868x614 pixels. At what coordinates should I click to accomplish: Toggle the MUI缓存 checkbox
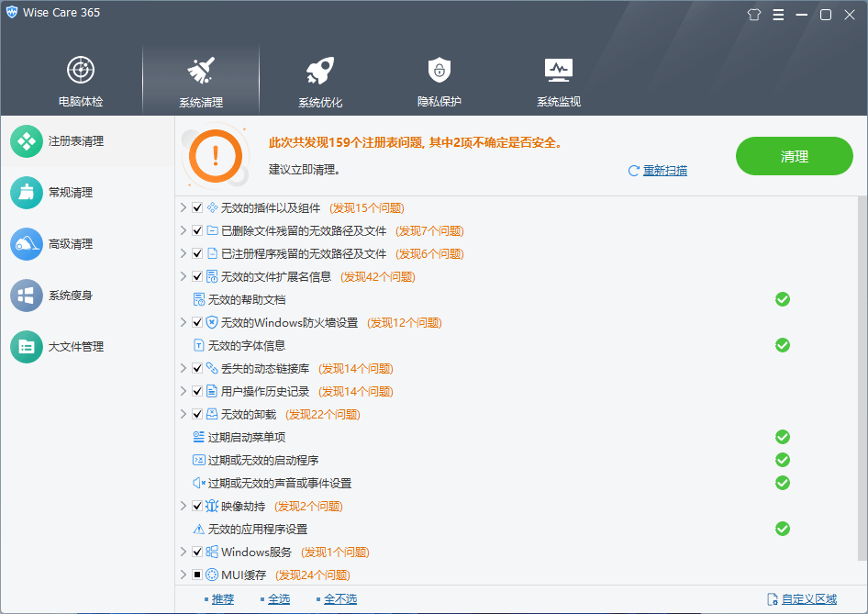tap(196, 575)
